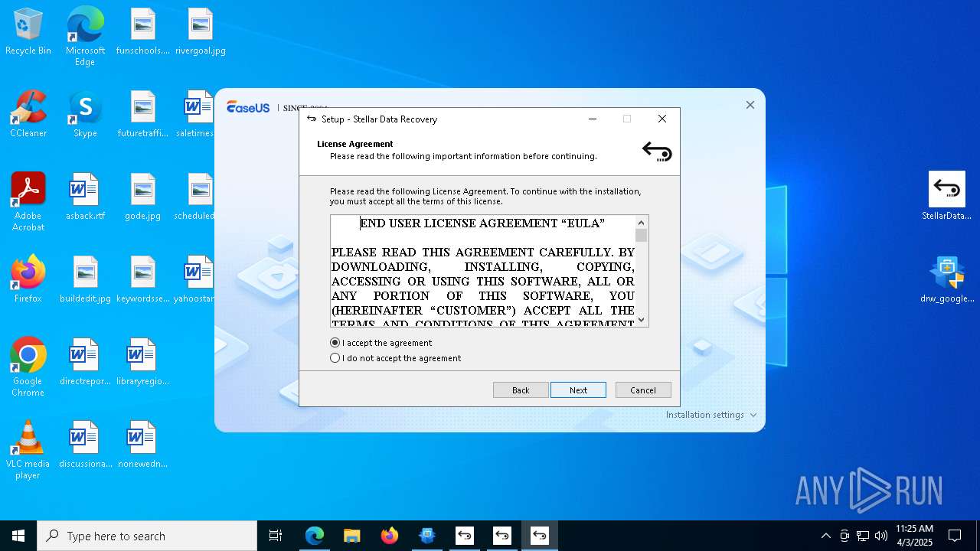
Task: Open Adobe Acrobat desktop shortcut
Action: (28, 202)
